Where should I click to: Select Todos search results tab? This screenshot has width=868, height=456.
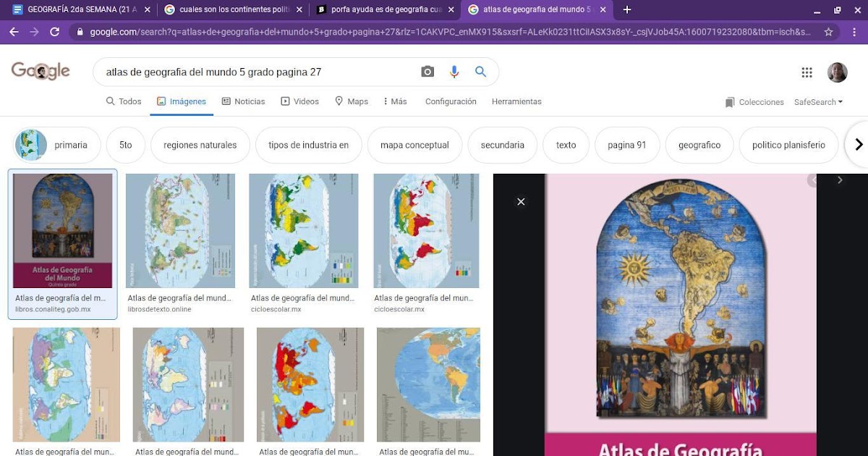click(124, 101)
